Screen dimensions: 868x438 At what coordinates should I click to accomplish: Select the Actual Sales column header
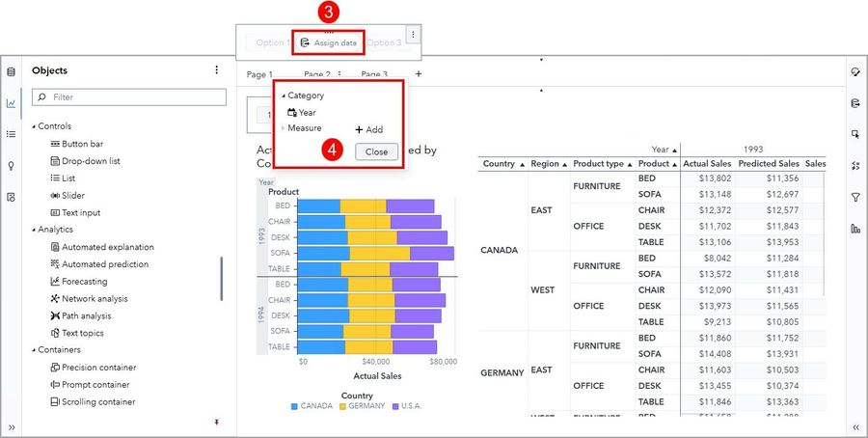pos(707,164)
